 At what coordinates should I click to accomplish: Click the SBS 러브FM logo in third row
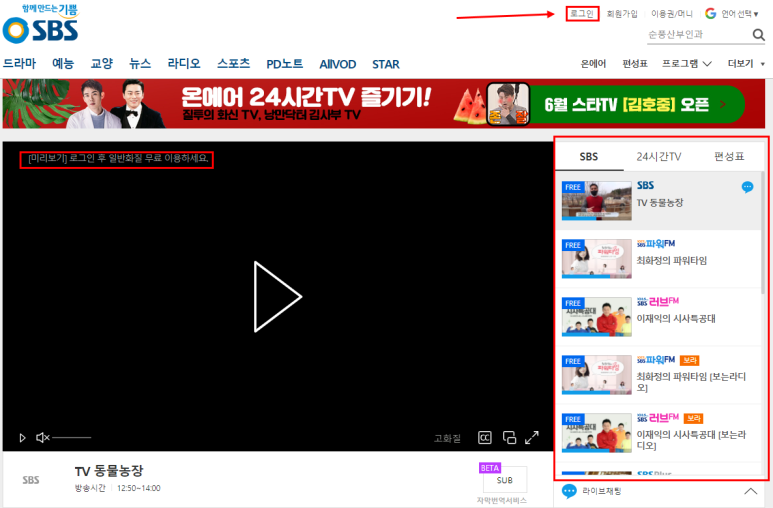pyautogui.click(x=658, y=301)
